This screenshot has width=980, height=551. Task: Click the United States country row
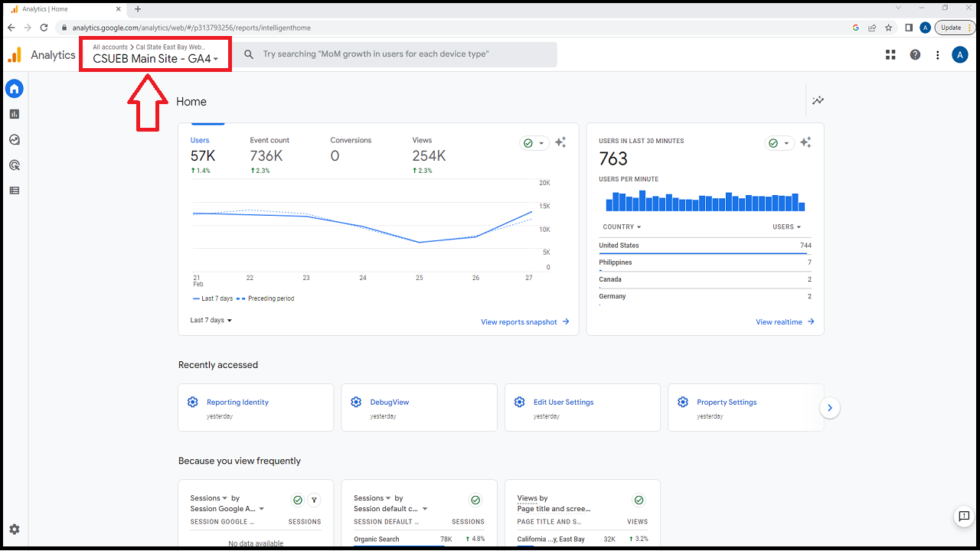pos(705,246)
